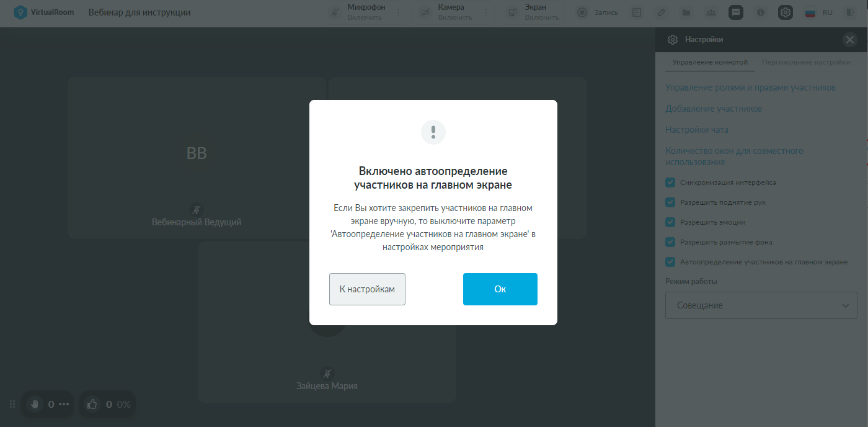Open the three-dot menu beside raised hands
Viewport: 868px width, 427px height.
point(64,404)
